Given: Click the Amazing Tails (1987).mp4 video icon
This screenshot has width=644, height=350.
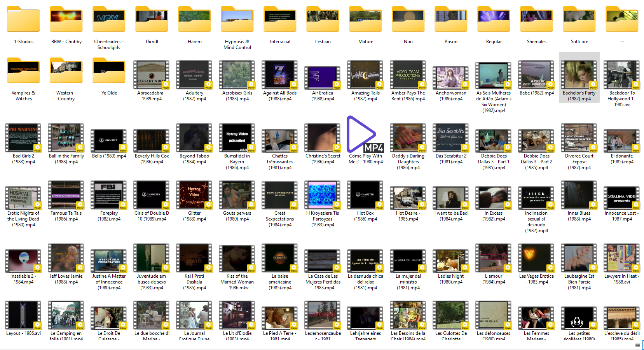Looking at the screenshot, I should tap(365, 75).
